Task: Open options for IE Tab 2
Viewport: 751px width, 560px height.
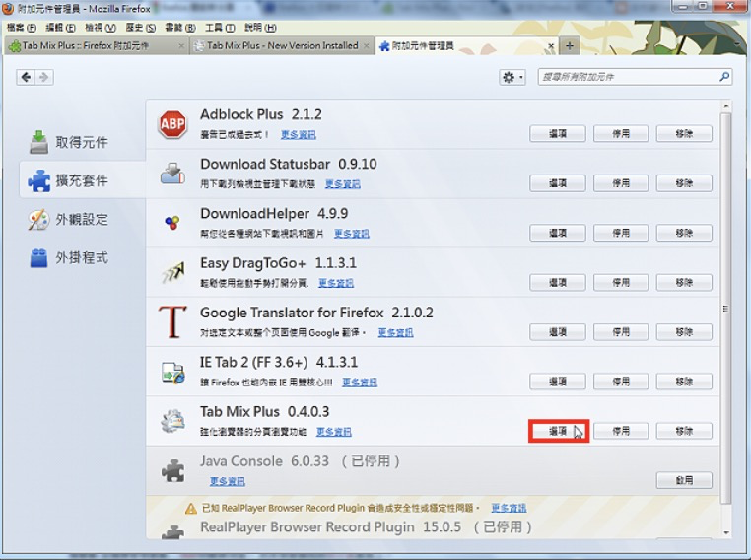Action: (x=558, y=382)
